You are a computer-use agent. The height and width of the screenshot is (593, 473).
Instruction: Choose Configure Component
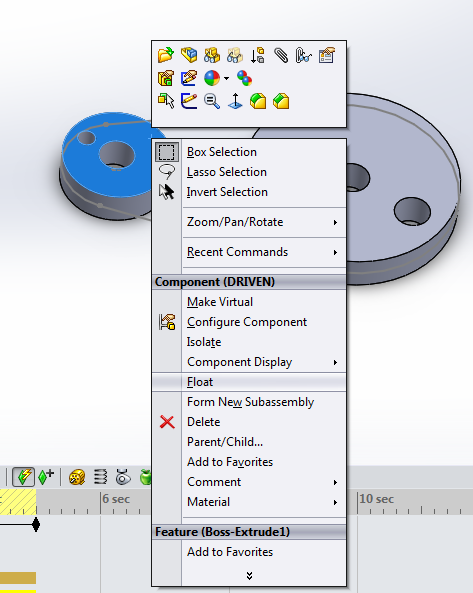click(x=249, y=322)
